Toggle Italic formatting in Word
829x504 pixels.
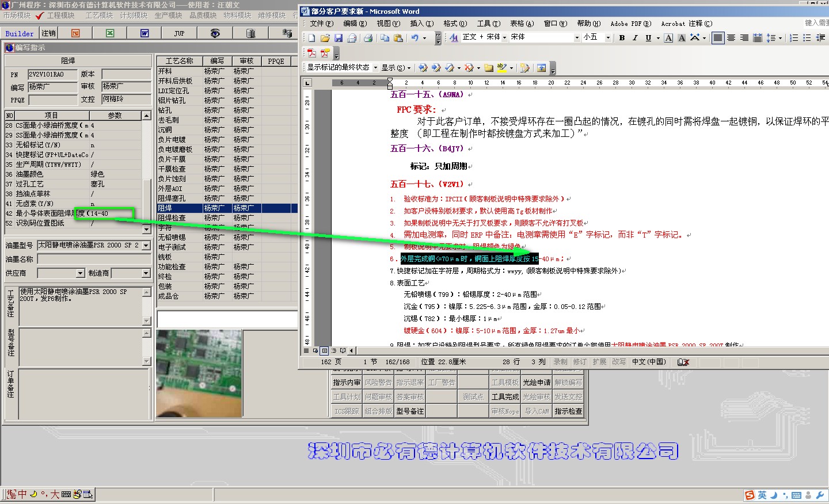pos(635,38)
